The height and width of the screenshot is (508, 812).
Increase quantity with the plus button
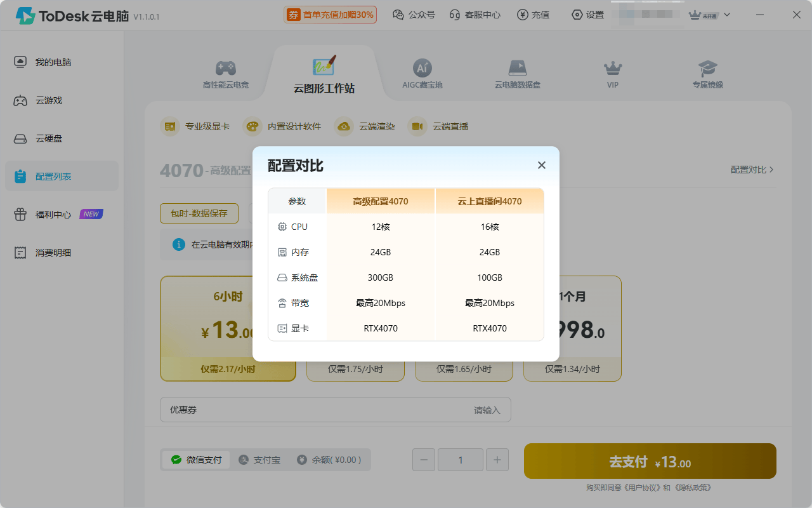[497, 460]
